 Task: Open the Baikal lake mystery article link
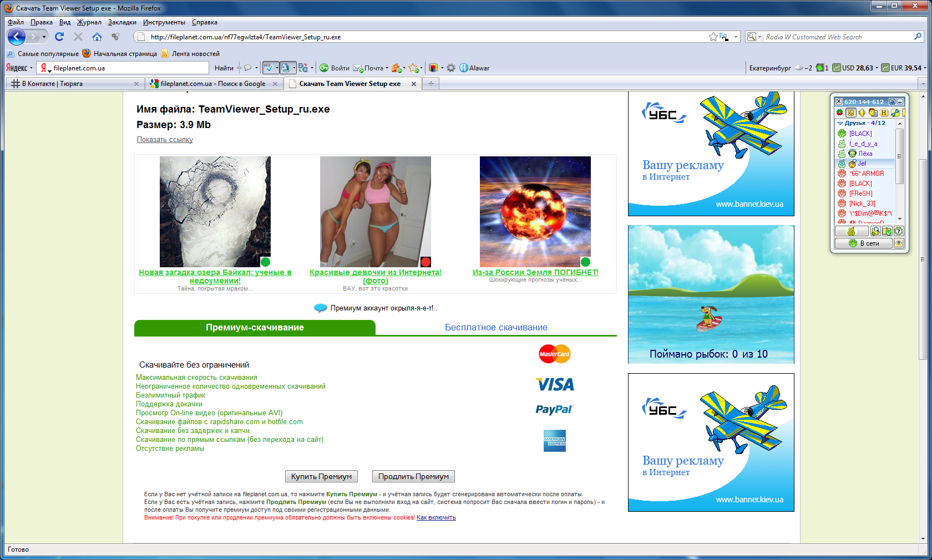pyautogui.click(x=215, y=276)
